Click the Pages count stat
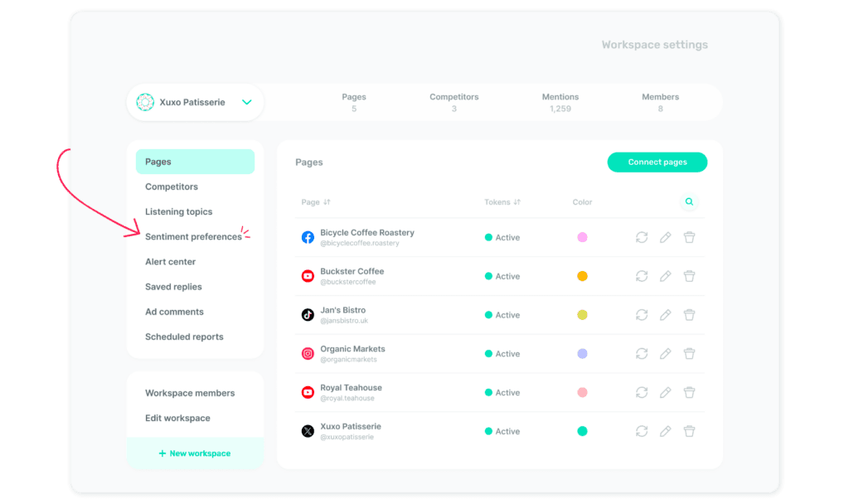This screenshot has height=504, width=849. pos(354,102)
